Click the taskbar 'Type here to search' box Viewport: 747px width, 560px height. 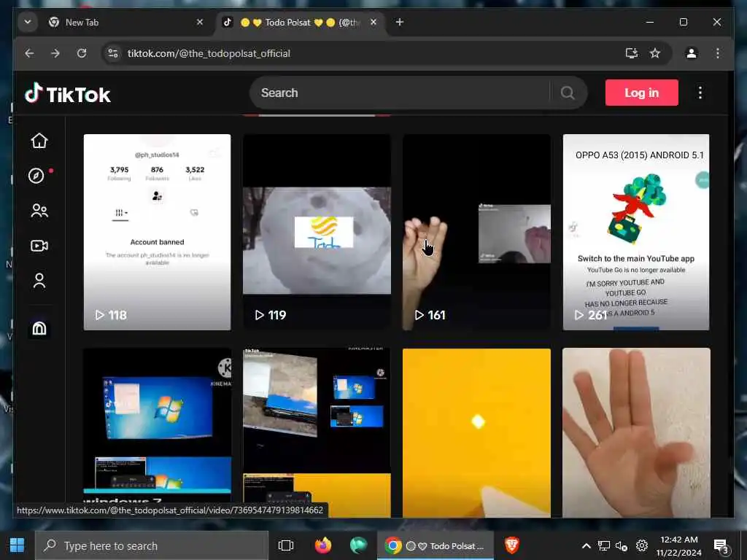click(x=152, y=545)
